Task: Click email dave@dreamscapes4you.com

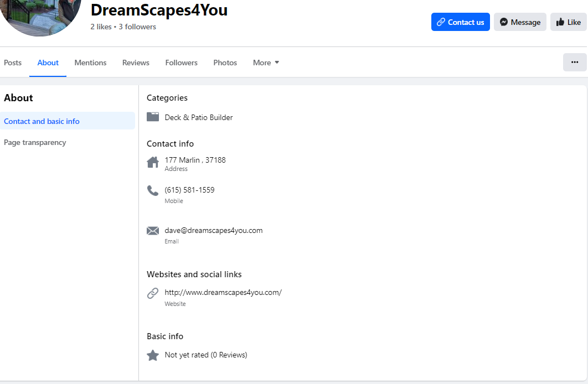Action: [x=213, y=230]
